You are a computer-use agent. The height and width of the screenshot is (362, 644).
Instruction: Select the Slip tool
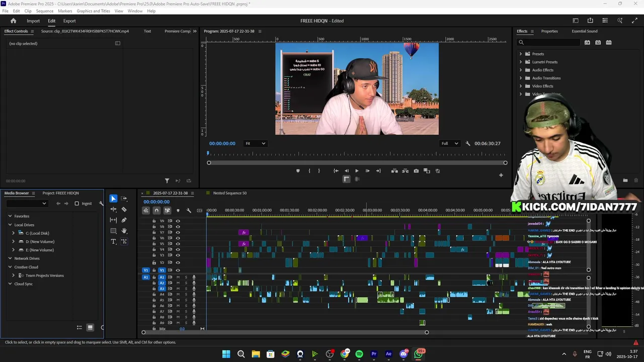coord(113,220)
